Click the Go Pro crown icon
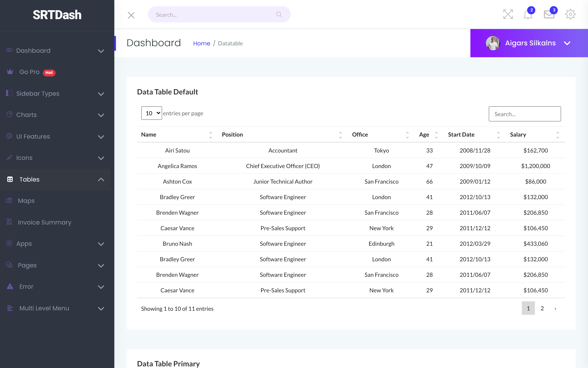The image size is (588, 368). coord(10,72)
